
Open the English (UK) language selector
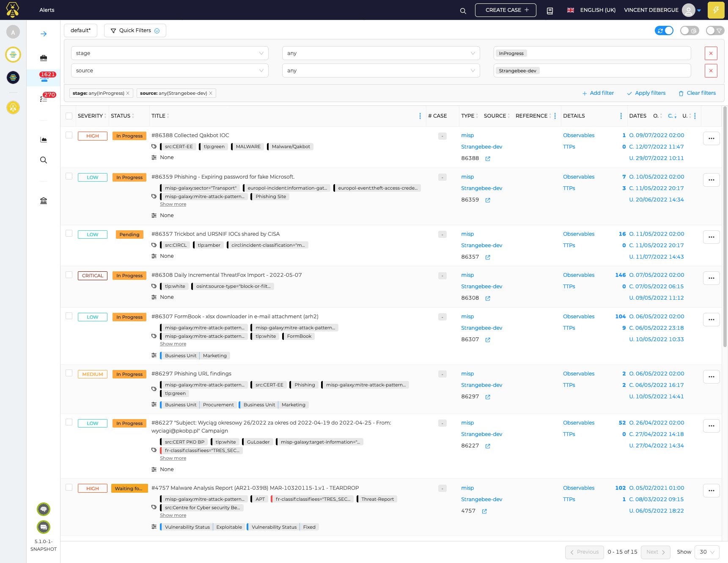pos(591,10)
